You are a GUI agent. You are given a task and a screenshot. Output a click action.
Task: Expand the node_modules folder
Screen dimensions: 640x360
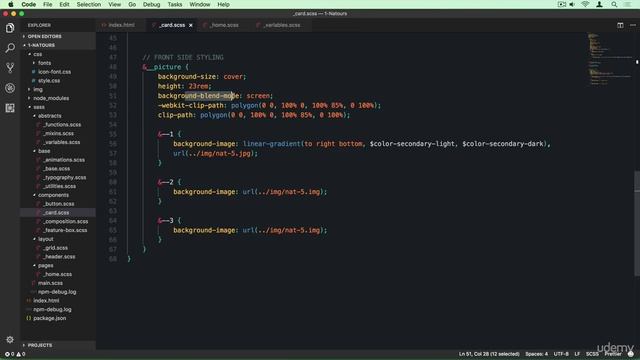tap(58, 98)
